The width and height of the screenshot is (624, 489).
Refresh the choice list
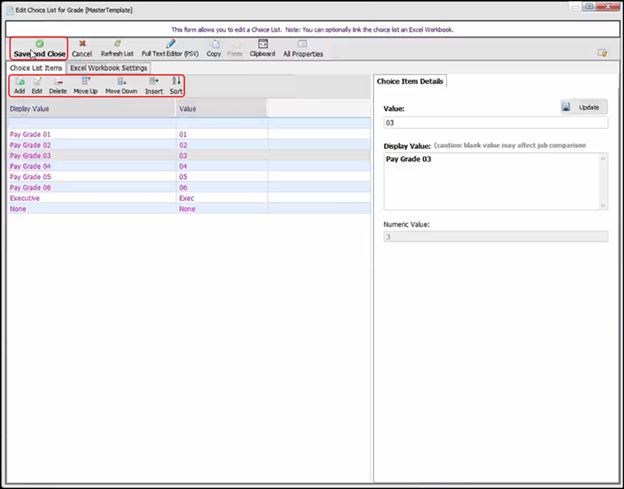point(117,48)
